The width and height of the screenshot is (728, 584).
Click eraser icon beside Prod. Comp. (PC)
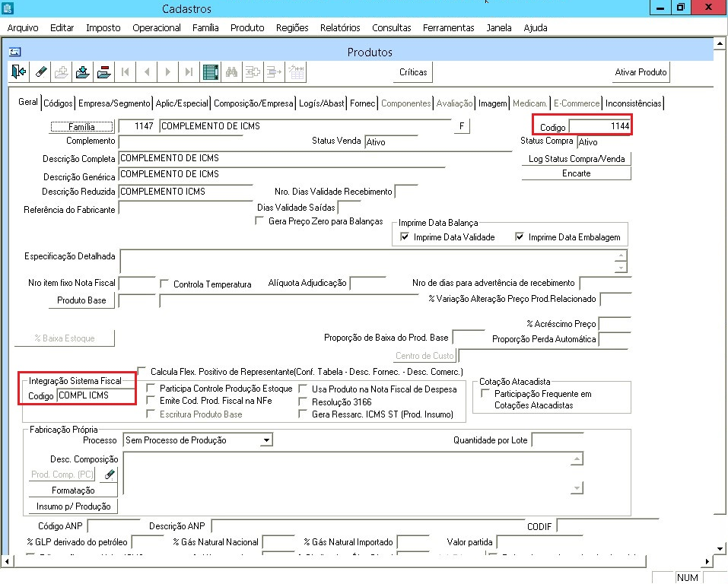coord(109,474)
